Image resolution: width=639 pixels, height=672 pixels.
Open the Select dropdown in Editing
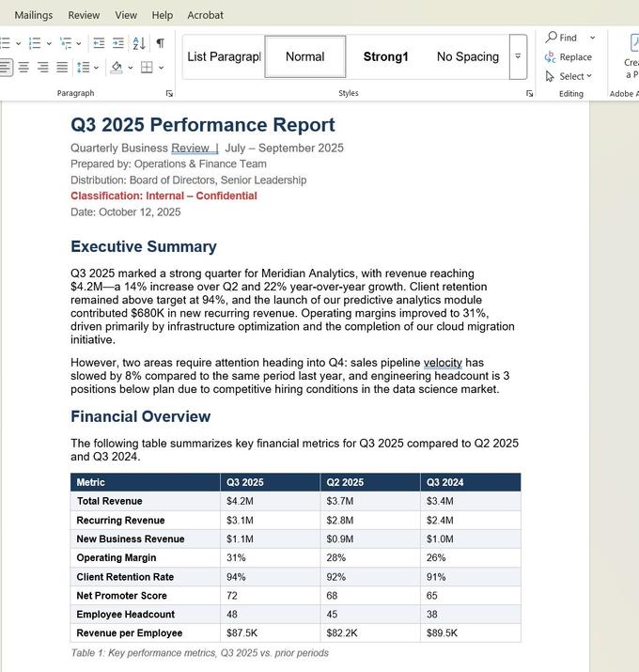569,76
